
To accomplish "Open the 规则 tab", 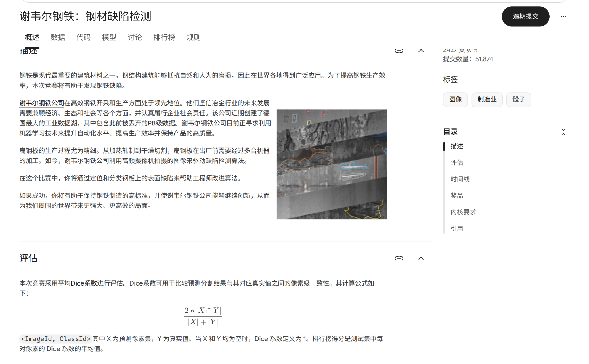I will [193, 37].
